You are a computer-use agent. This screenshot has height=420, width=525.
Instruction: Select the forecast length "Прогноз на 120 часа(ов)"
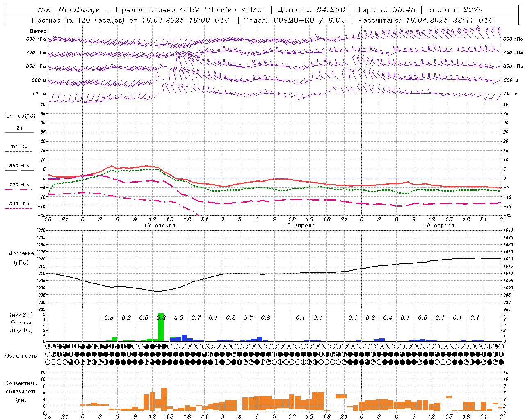coord(79,20)
